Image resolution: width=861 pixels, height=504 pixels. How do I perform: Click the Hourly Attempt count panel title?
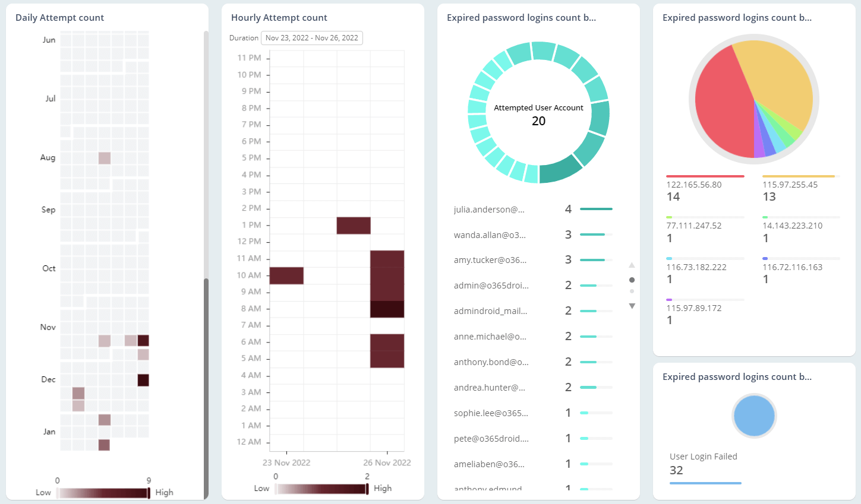point(279,18)
